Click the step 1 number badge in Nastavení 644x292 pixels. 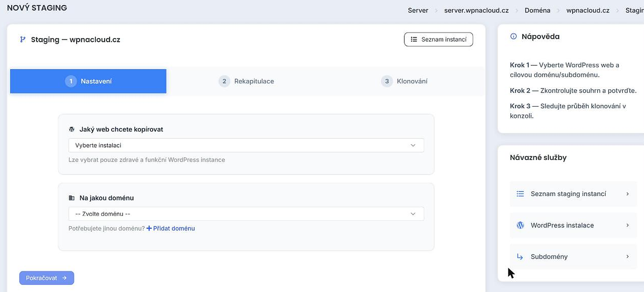pos(71,81)
